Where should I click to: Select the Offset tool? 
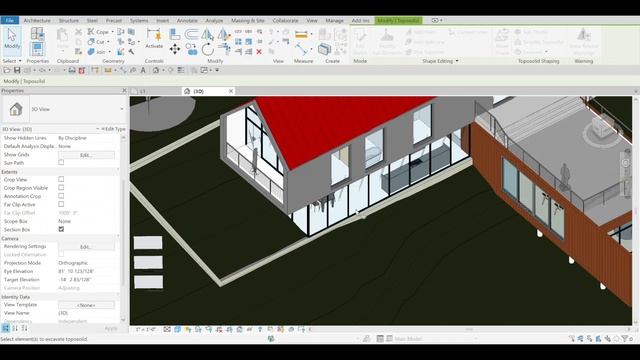tap(191, 34)
